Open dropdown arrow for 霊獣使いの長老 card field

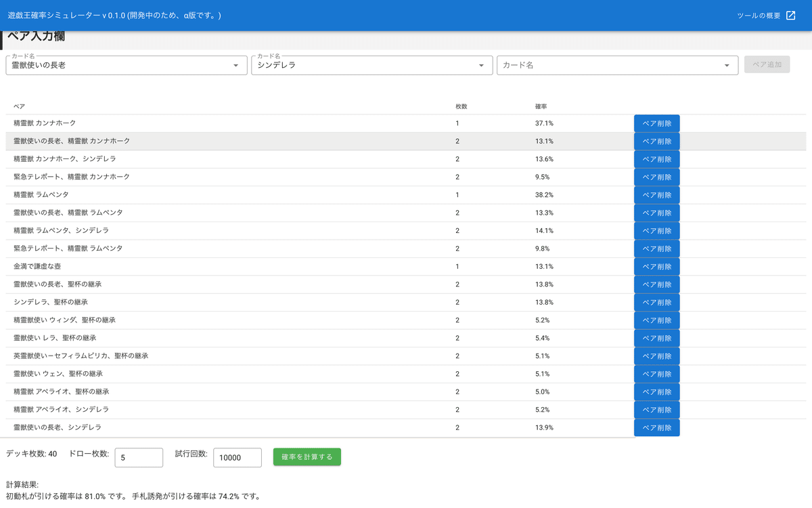click(235, 66)
